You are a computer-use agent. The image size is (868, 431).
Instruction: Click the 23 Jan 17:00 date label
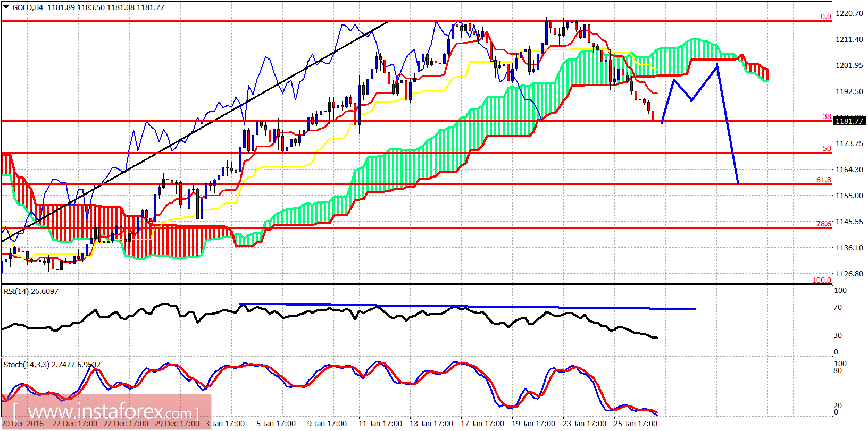point(585,424)
